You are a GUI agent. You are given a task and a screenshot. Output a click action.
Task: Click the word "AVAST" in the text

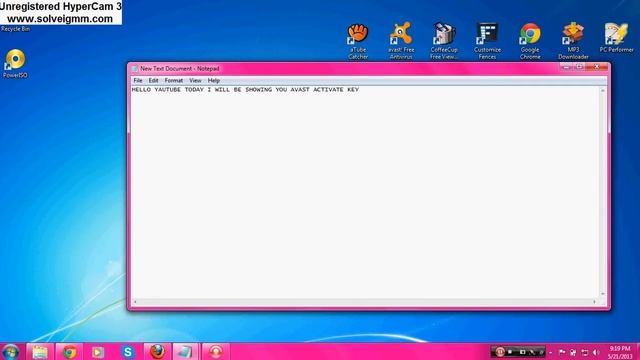[x=300, y=89]
